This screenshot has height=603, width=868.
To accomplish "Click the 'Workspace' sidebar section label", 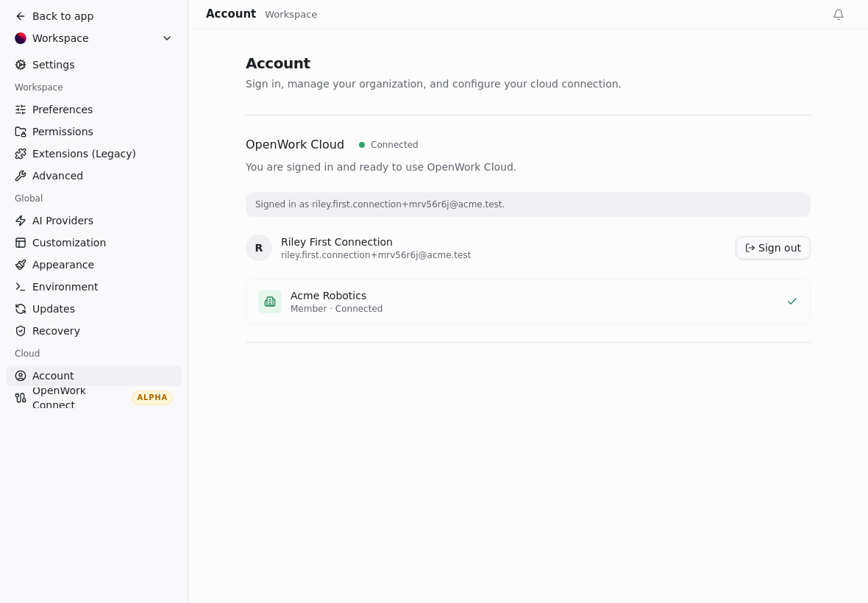I will click(39, 88).
